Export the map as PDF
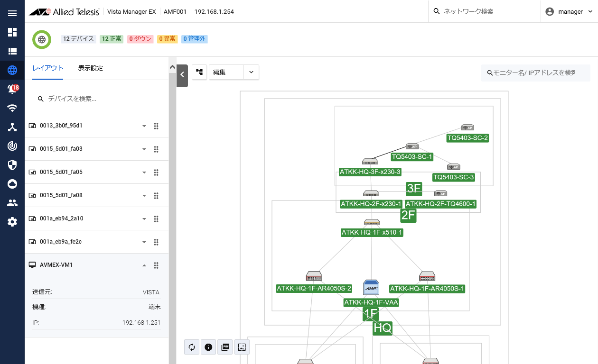The height and width of the screenshot is (364, 598). [x=225, y=347]
